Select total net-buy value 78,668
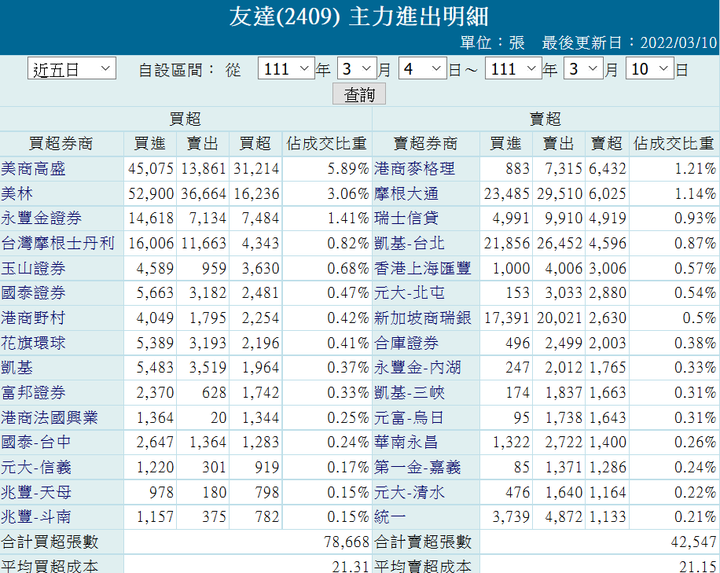Viewport: 720px width, 573px height. pos(347,542)
